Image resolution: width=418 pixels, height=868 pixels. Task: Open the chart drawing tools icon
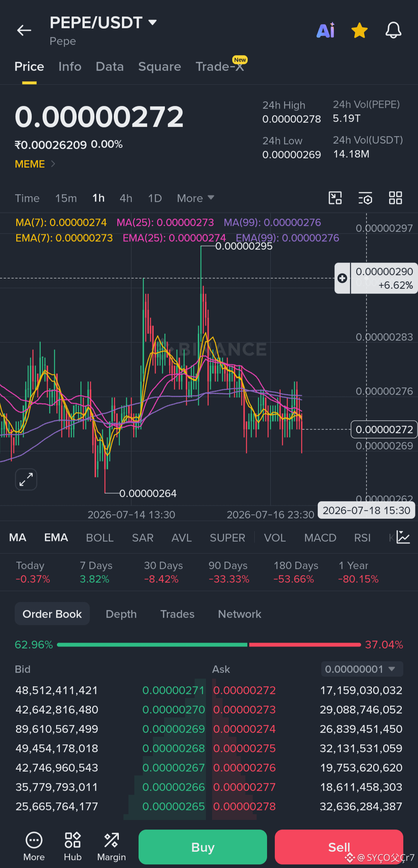click(335, 198)
